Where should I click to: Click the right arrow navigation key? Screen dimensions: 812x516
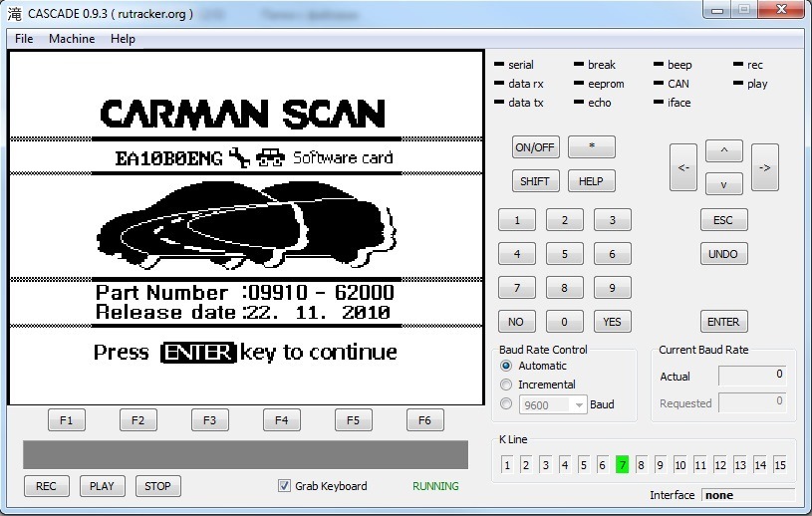tap(765, 167)
